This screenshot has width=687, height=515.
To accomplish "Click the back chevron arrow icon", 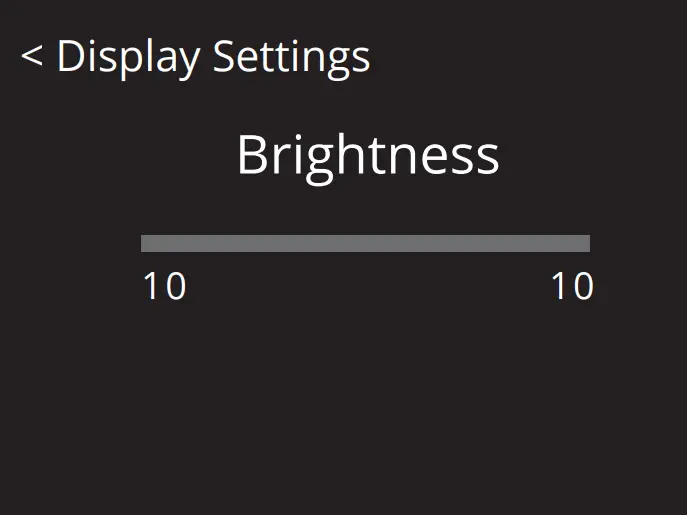I will pyautogui.click(x=31, y=57).
